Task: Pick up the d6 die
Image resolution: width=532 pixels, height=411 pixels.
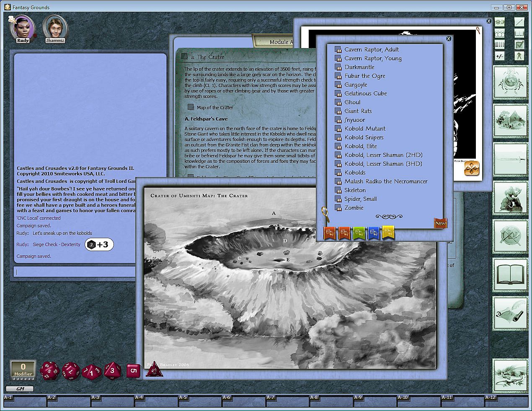Action: point(133,370)
